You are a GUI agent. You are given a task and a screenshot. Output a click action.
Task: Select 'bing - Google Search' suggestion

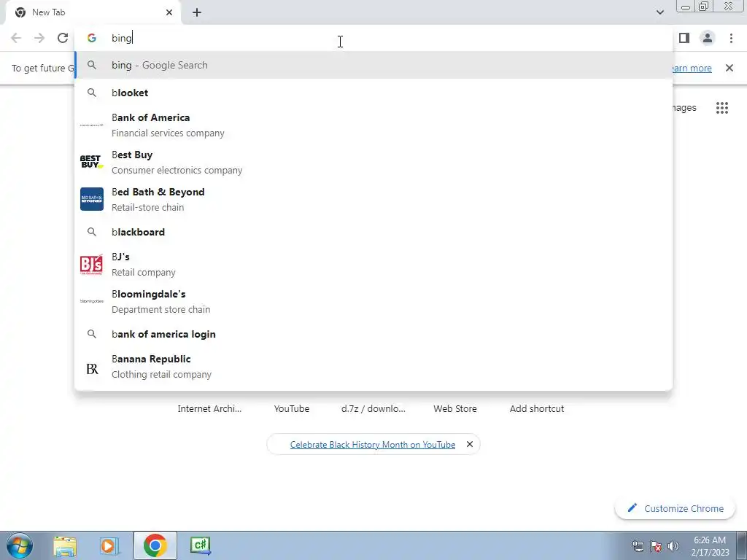373,65
